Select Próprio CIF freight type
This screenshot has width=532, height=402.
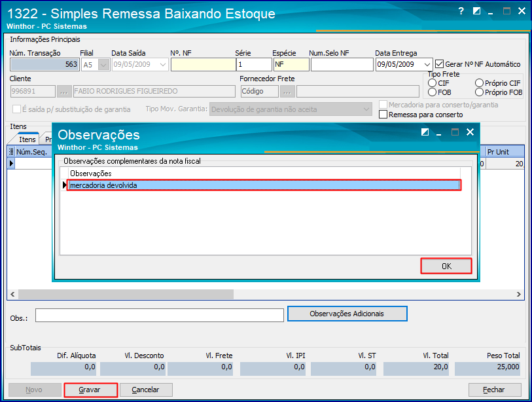479,83
